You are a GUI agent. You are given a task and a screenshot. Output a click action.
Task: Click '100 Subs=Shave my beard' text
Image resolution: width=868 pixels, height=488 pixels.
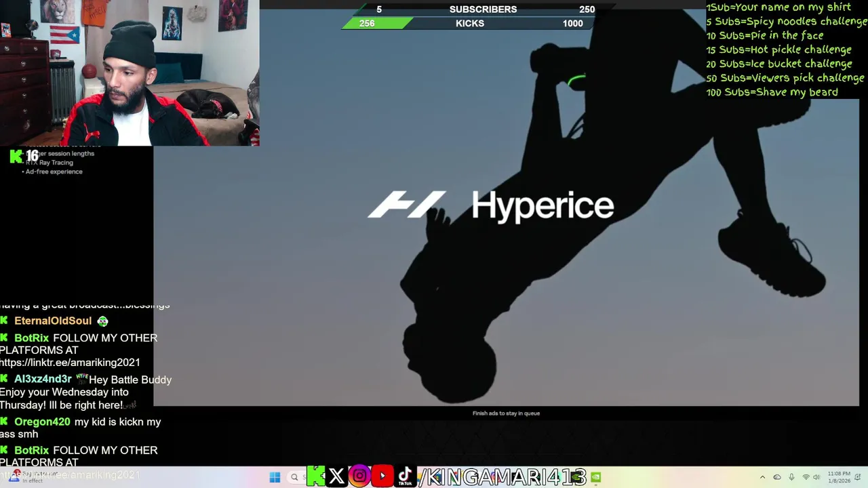click(x=772, y=92)
